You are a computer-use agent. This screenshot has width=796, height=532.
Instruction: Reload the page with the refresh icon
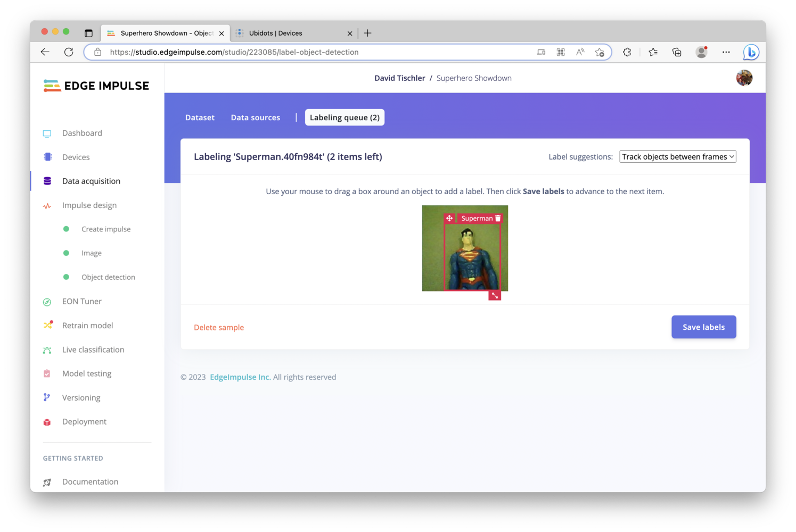(x=69, y=52)
